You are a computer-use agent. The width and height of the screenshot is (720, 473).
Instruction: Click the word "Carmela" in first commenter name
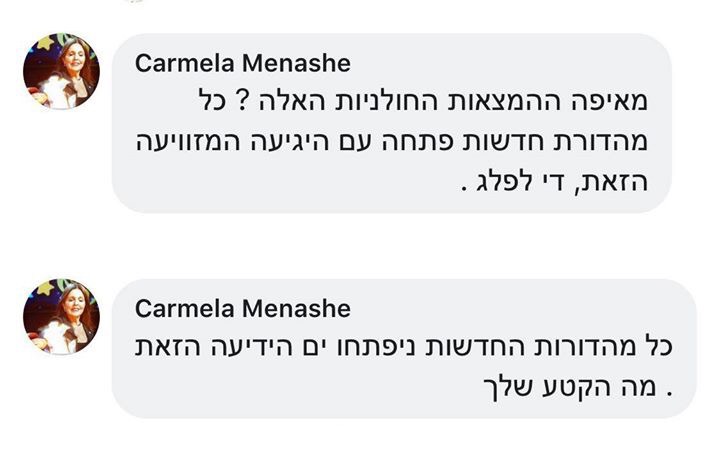tap(185, 63)
